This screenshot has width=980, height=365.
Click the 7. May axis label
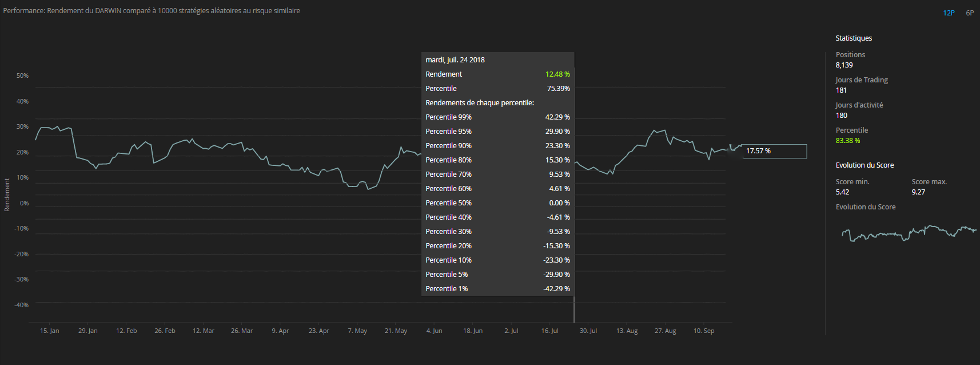[x=357, y=331]
